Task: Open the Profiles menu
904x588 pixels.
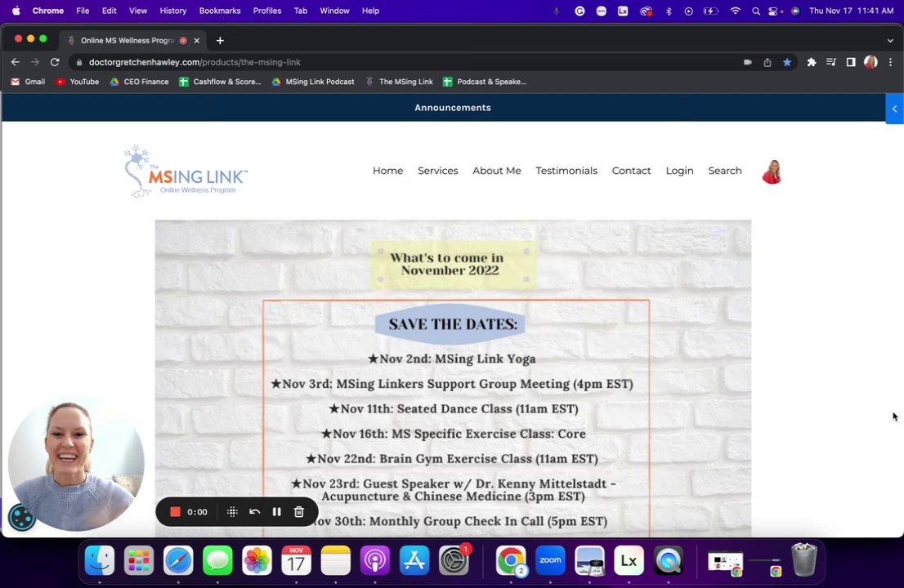Action: click(x=267, y=11)
